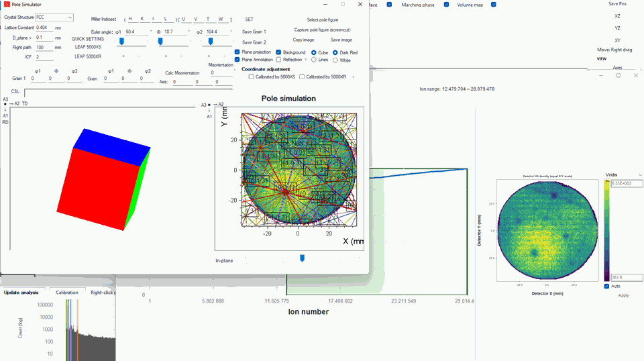Click the D_plane input field
Viewport: 644px width, 361px height.
[x=44, y=38]
